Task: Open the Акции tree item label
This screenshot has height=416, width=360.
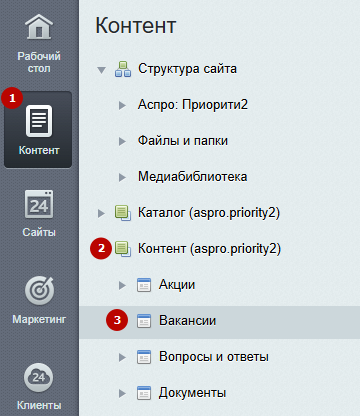Action: pyautogui.click(x=177, y=285)
